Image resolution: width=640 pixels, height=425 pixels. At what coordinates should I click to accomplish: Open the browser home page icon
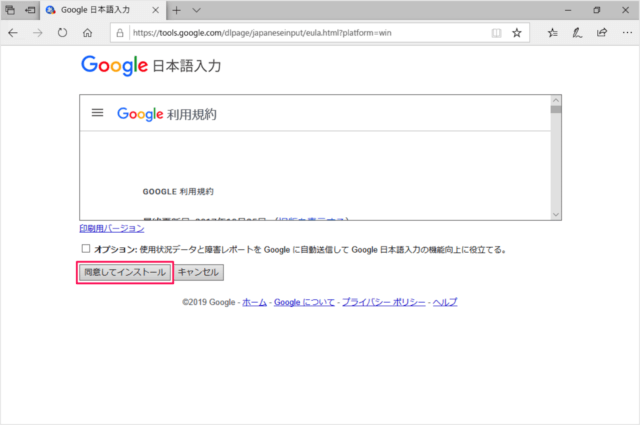coord(87,33)
